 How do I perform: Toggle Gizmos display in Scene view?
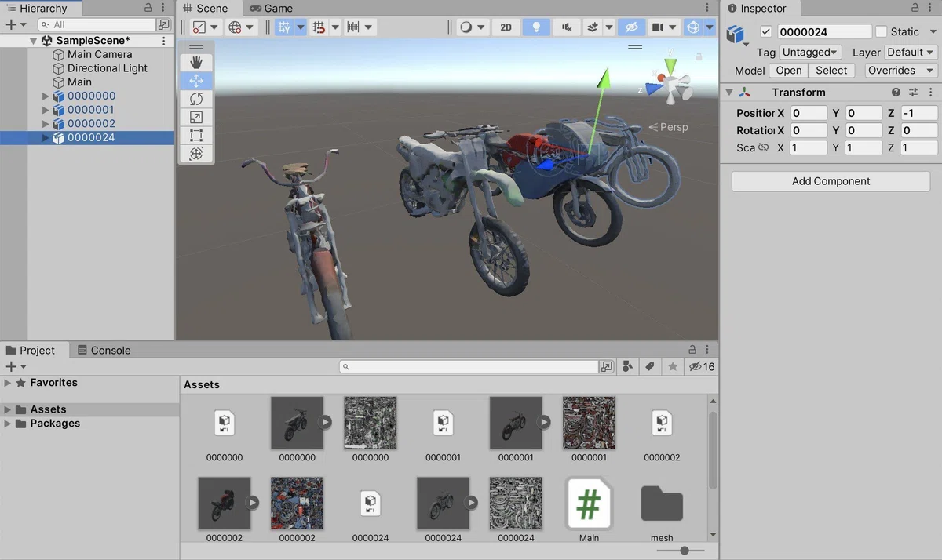click(x=692, y=27)
